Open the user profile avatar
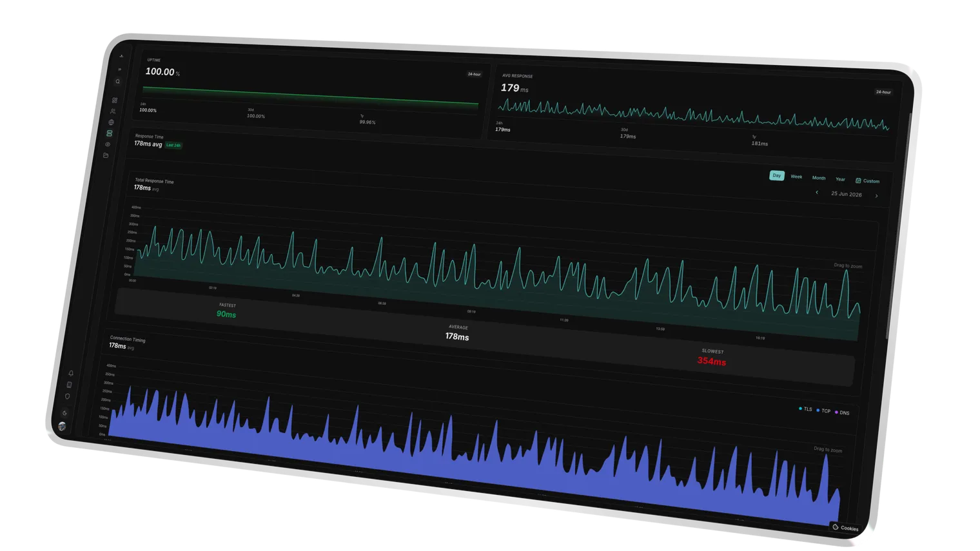This screenshot has width=980, height=551. coord(62,426)
